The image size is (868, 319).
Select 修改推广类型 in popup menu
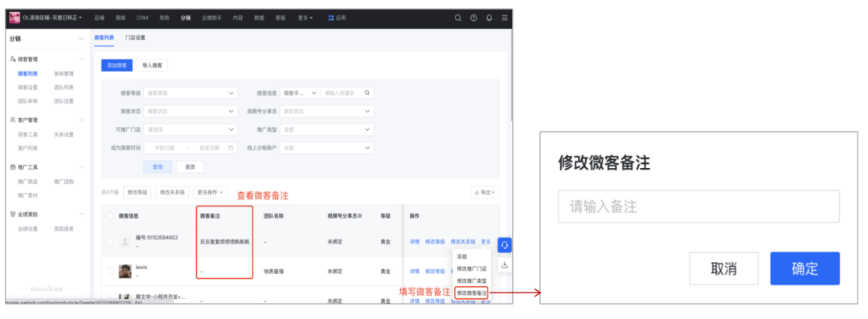tap(472, 280)
